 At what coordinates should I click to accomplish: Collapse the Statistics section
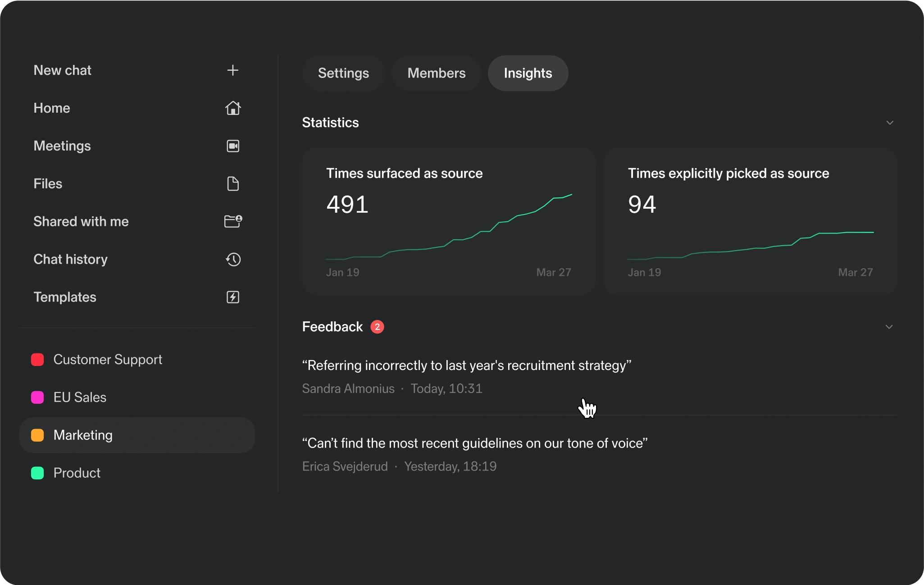coord(890,123)
